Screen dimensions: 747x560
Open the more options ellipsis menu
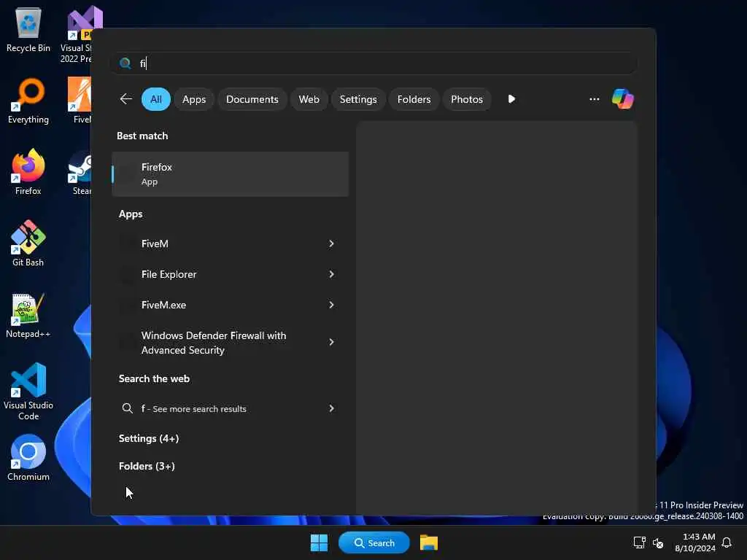(594, 99)
